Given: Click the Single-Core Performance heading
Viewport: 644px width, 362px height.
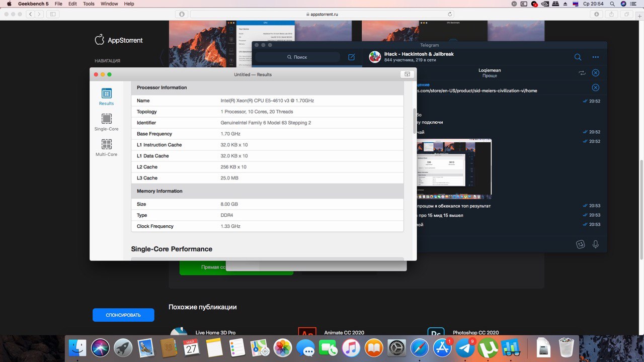Looking at the screenshot, I should 172,249.
